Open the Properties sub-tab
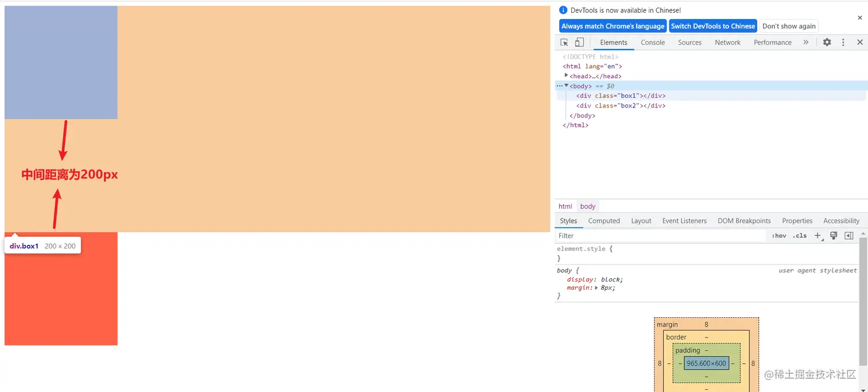 797,221
